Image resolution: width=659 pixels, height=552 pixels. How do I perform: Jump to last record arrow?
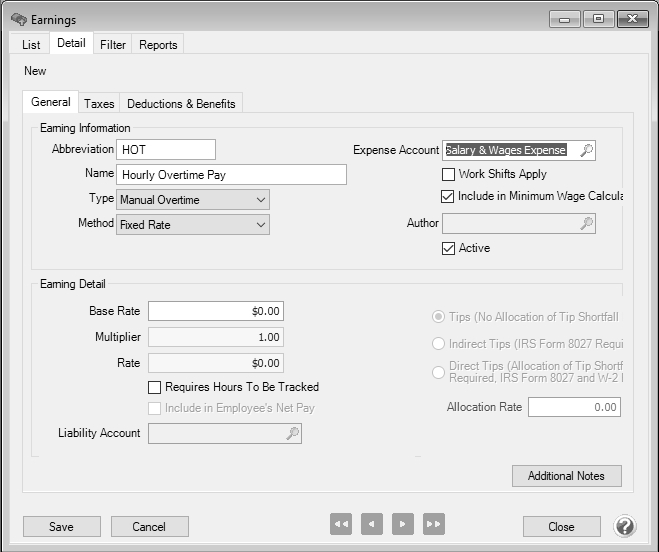click(x=433, y=525)
